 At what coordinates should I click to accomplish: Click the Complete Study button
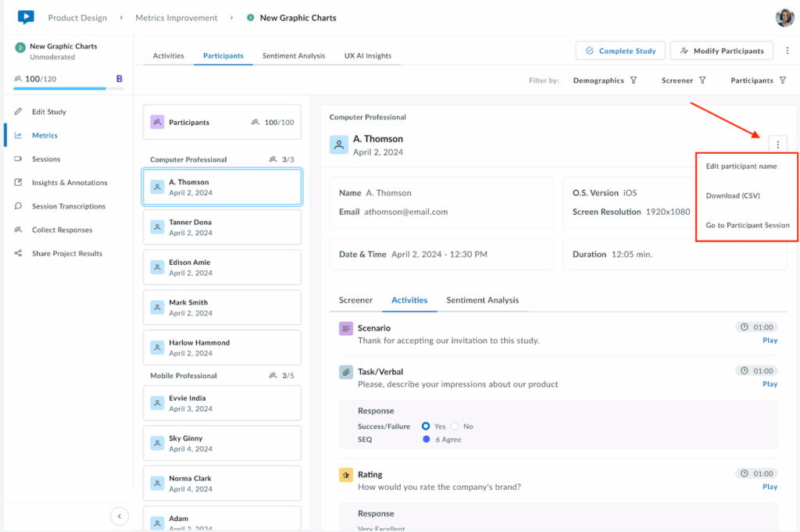(x=620, y=51)
